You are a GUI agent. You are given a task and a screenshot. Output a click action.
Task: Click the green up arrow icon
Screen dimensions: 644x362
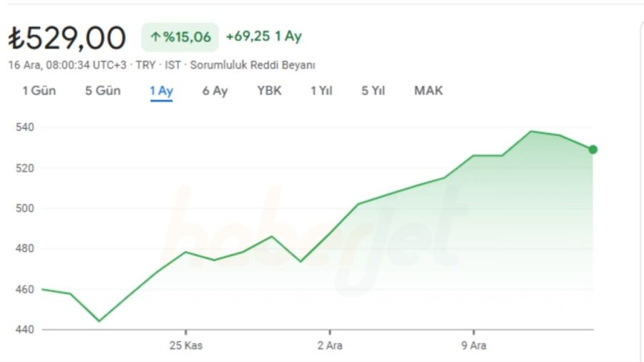155,37
